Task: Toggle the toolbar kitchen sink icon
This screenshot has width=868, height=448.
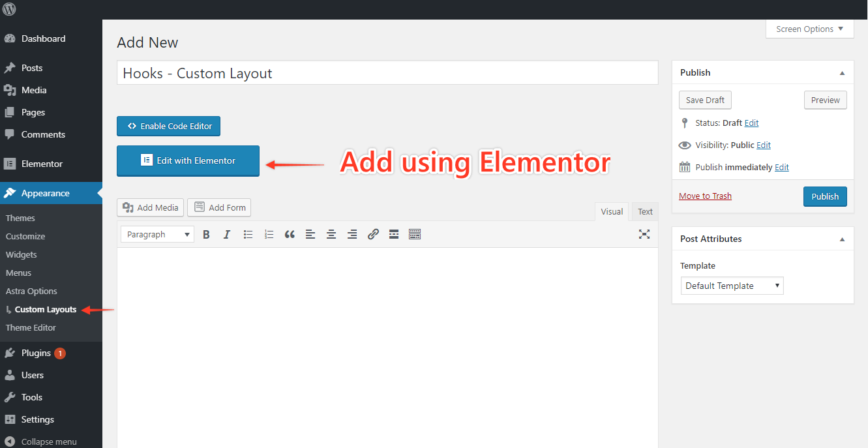Action: (415, 234)
